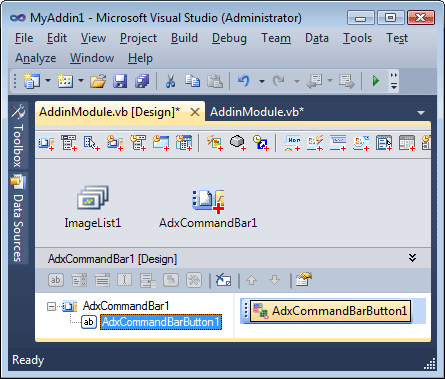
Task: Open the document tabs list dropdown
Action: pyautogui.click(x=421, y=113)
